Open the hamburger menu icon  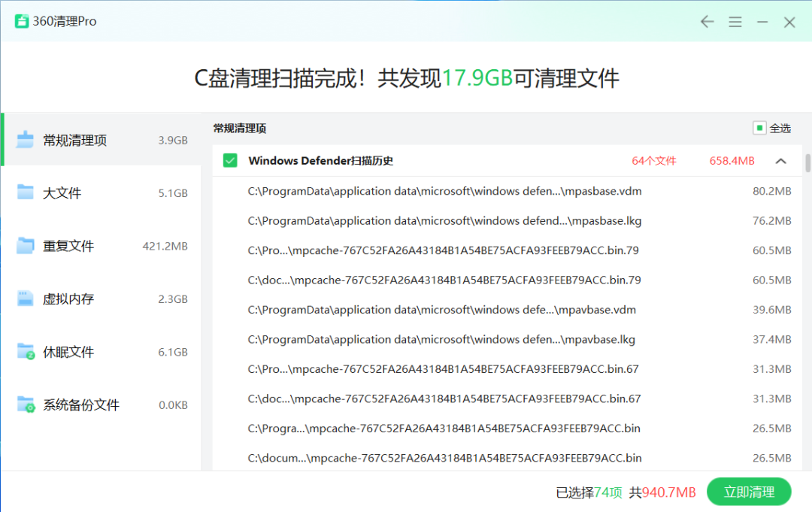735,22
